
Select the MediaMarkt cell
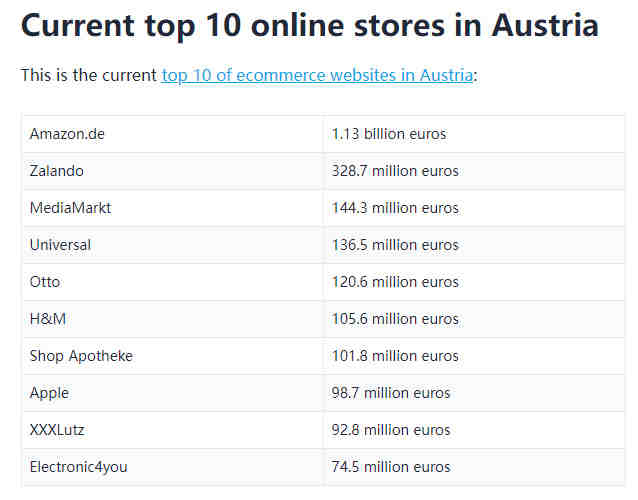[174, 208]
